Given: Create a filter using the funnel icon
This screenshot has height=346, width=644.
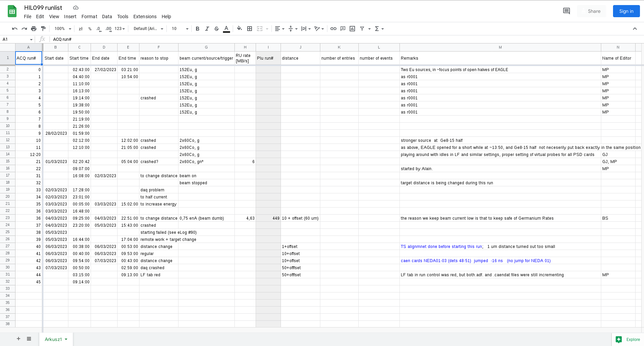Looking at the screenshot, I should [x=362, y=29].
